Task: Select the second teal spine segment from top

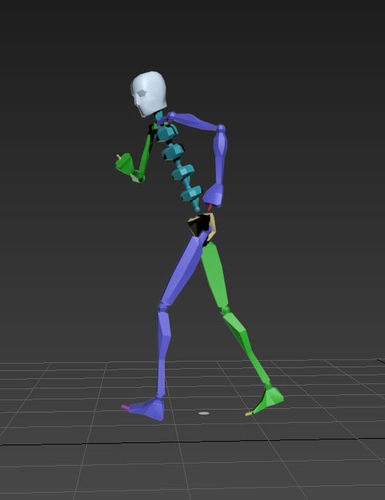Action: click(173, 152)
